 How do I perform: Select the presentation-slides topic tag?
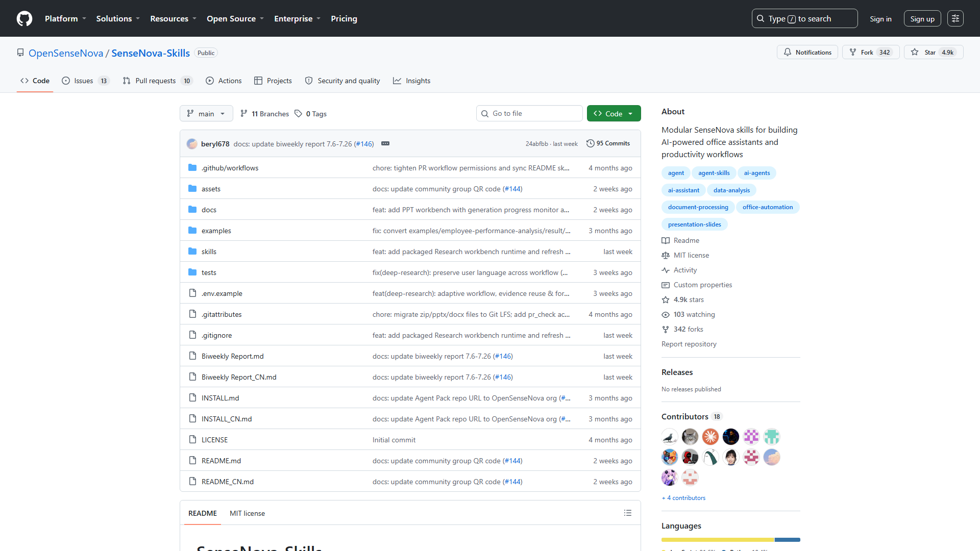(694, 225)
